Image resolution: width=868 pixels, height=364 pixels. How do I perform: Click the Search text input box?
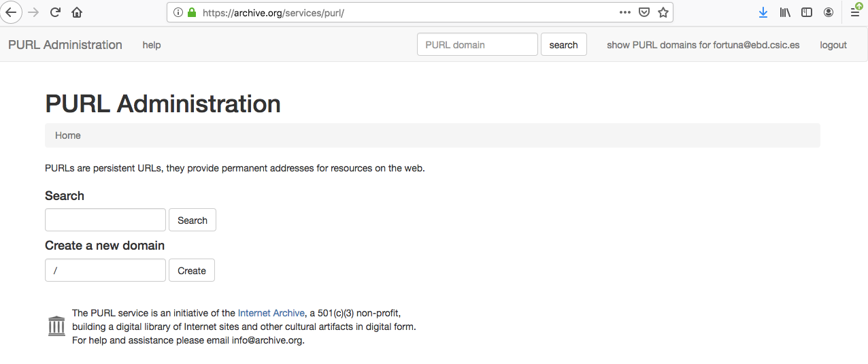(105, 220)
